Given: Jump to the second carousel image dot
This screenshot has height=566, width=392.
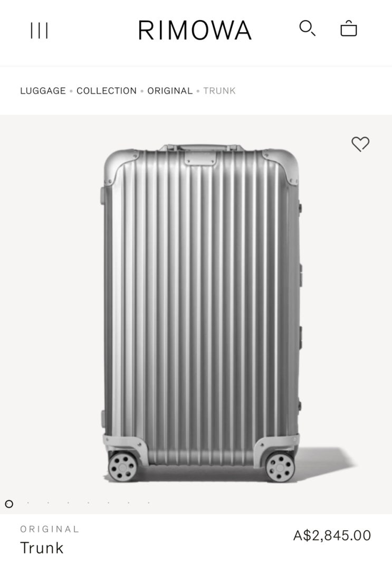Looking at the screenshot, I should (x=28, y=503).
